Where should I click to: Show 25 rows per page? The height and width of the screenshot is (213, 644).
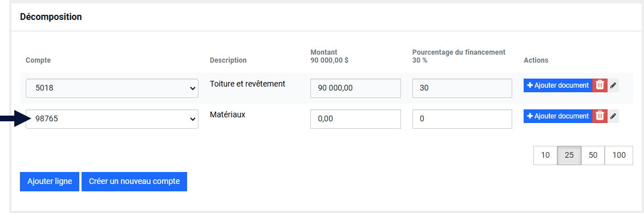point(569,155)
